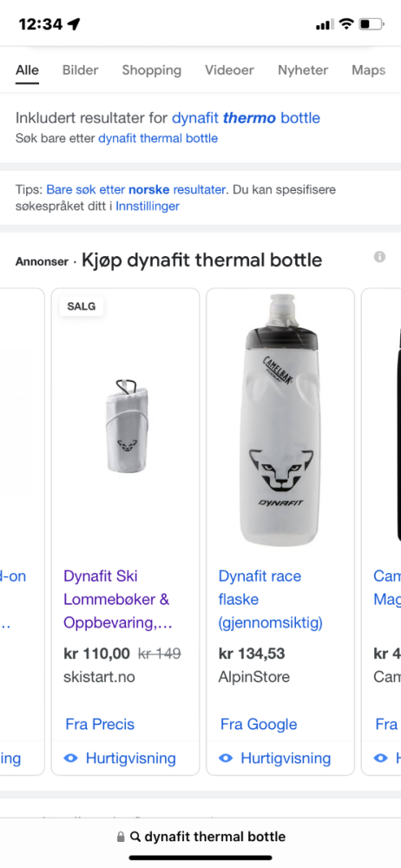Screen dimensions: 401x868
Task: Tap the address bar showing dynafit thermal bottle
Action: pyautogui.click(x=200, y=837)
